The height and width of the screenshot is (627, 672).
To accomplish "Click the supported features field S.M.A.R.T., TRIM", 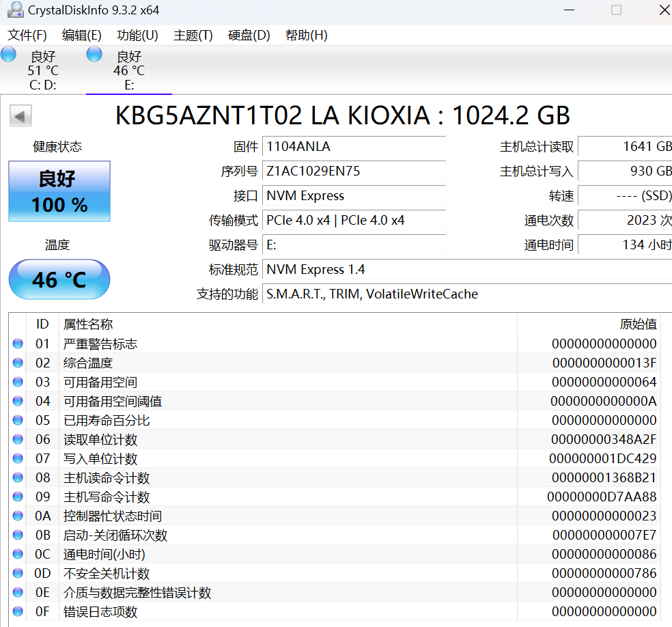I will [x=467, y=294].
